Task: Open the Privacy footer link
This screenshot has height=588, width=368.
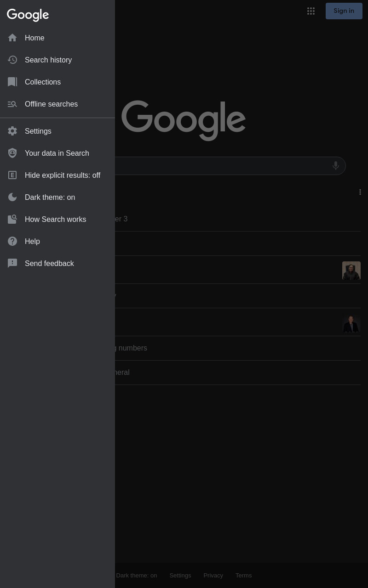Action: click(213, 575)
